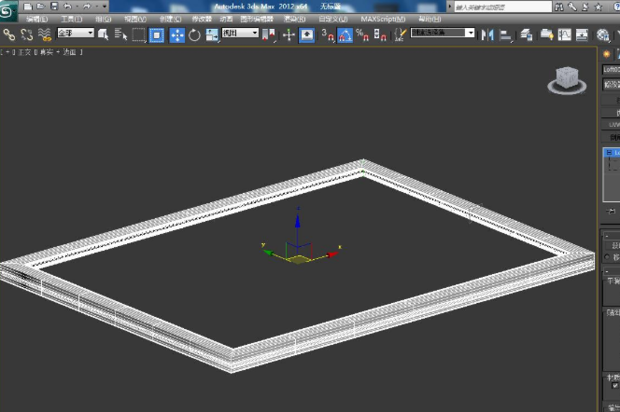This screenshot has width=620, height=412.
Task: Activate the Select and Scale tool
Action: pyautogui.click(x=212, y=35)
